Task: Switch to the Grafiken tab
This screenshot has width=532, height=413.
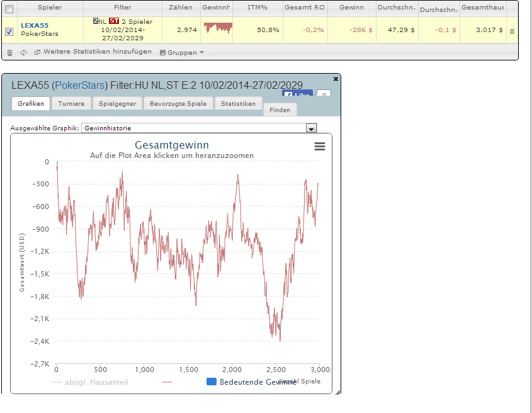Action: (x=31, y=103)
